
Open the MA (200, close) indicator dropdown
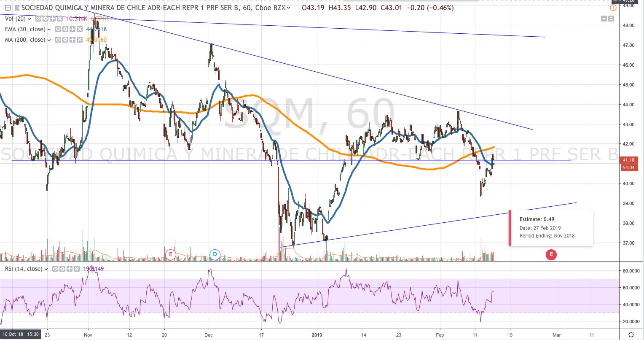(49, 40)
